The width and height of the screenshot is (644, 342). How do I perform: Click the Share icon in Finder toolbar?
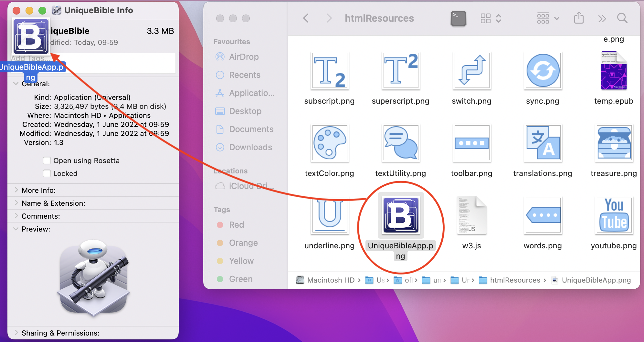point(579,18)
